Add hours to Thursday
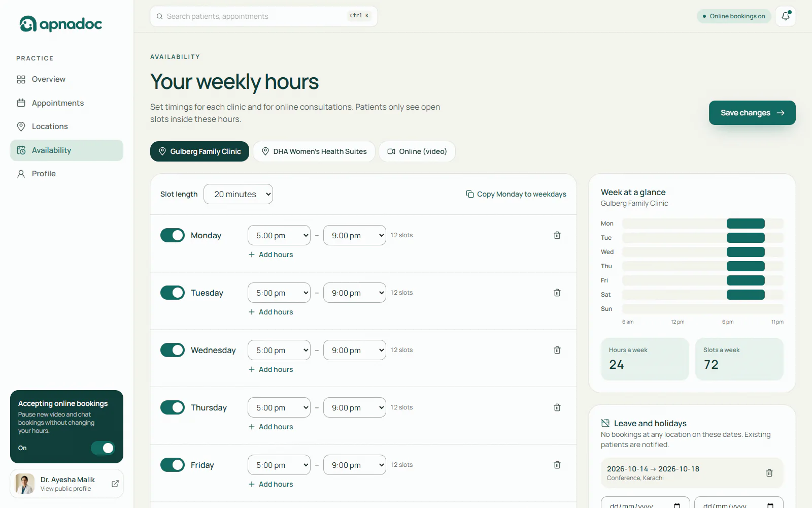This screenshot has width=812, height=508. 271,427
